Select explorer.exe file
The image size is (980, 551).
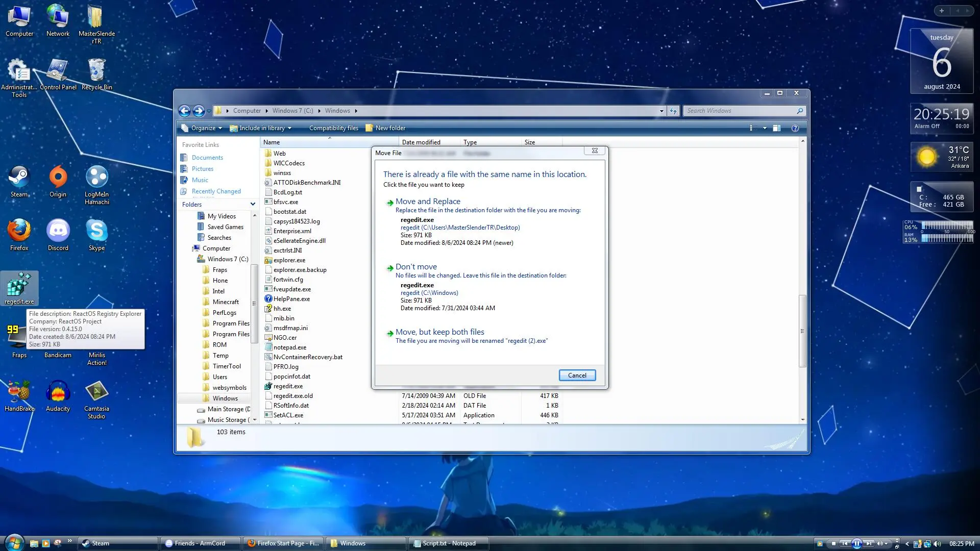pos(289,260)
